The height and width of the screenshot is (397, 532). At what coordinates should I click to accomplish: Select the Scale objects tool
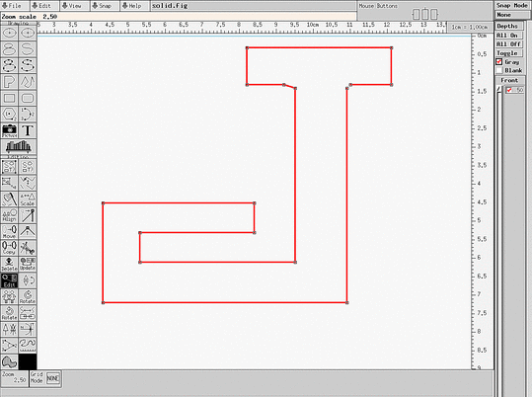(28, 199)
